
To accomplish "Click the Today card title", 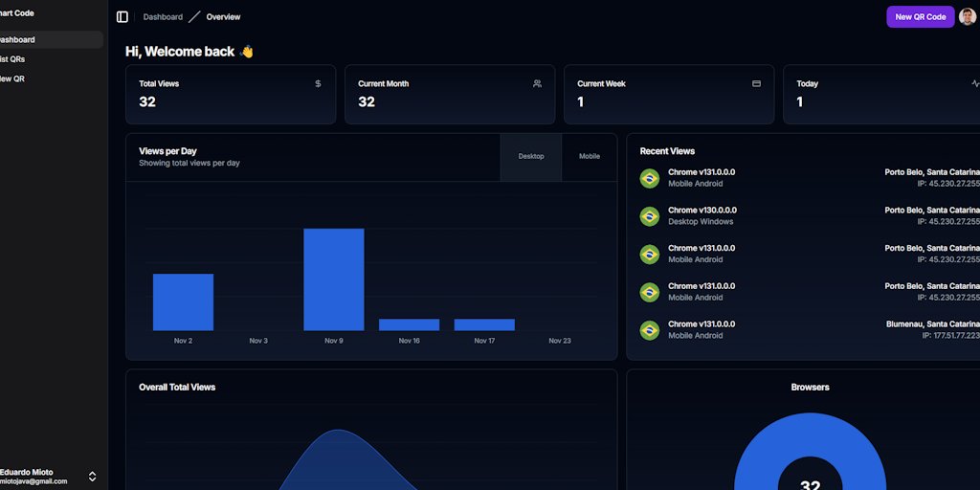I will (807, 84).
